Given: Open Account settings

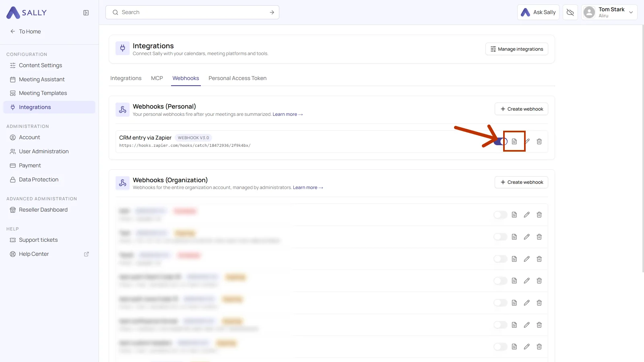Looking at the screenshot, I should (x=49, y=138).
